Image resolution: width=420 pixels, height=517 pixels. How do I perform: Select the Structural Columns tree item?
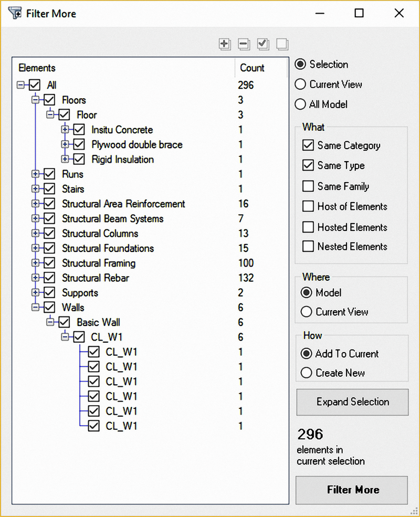[x=100, y=234]
